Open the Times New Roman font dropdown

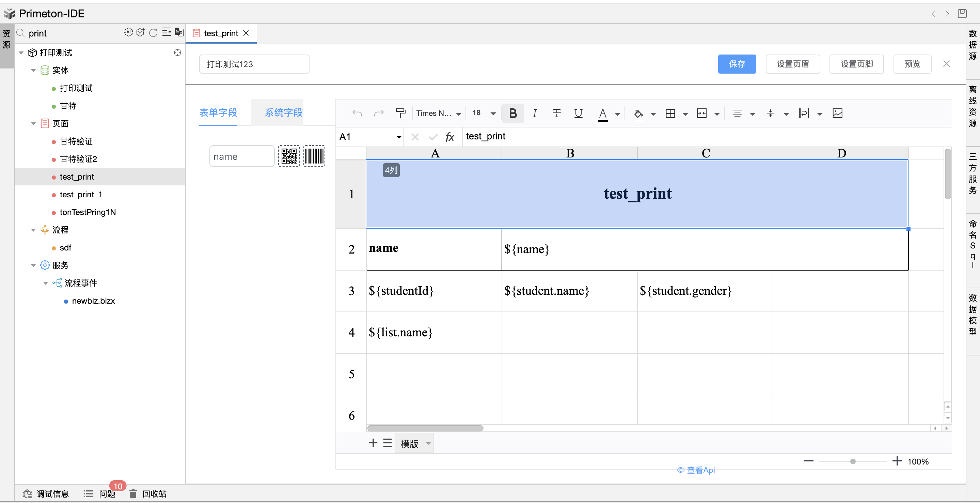(438, 113)
